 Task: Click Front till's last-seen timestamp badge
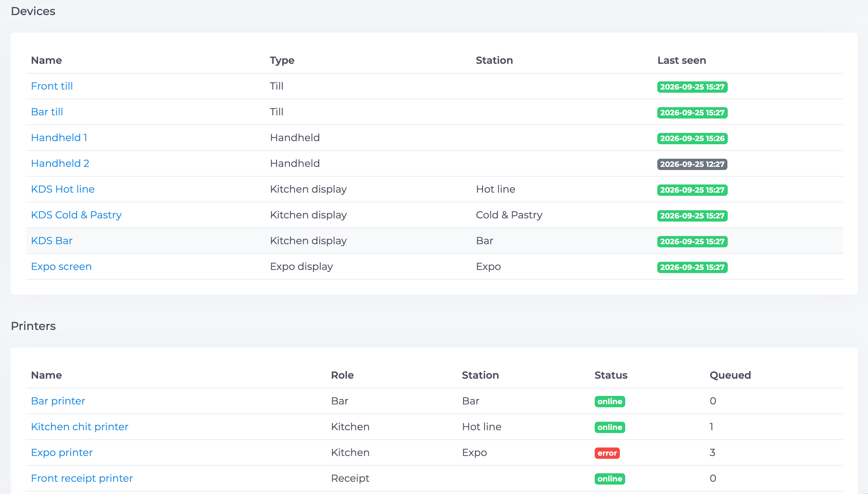692,87
